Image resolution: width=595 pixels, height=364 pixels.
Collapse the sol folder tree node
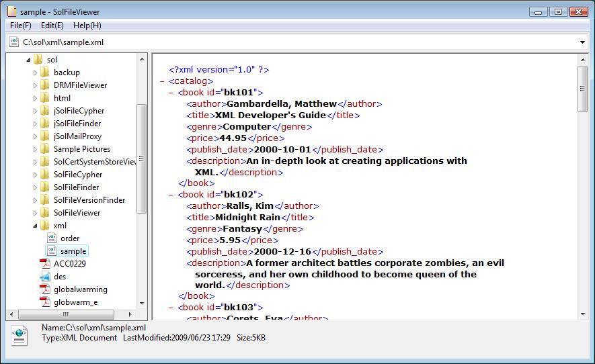tap(28, 60)
